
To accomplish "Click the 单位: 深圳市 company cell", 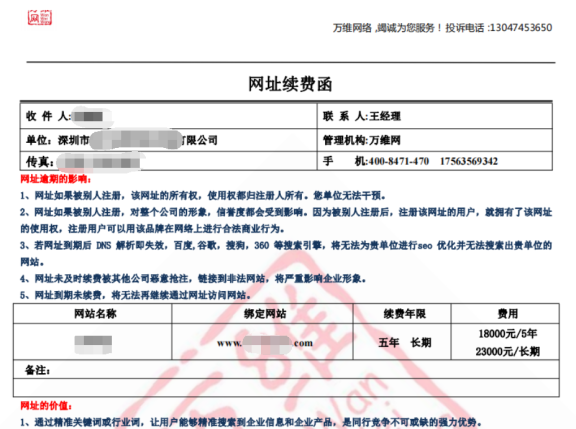I will tap(169, 140).
